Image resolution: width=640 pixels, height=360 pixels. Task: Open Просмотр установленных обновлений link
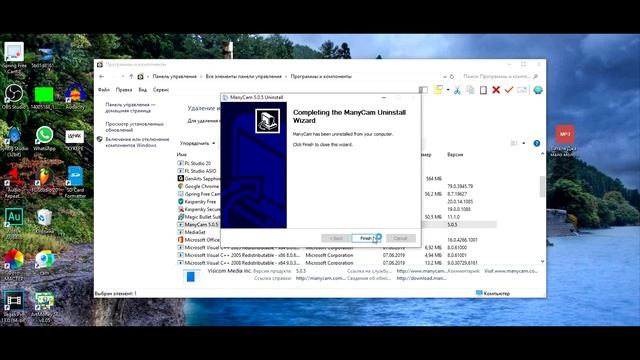pos(134,127)
